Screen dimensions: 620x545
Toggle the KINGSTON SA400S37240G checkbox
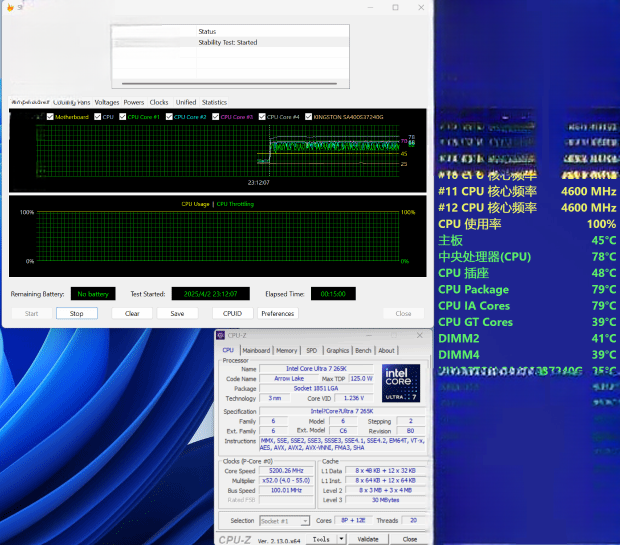(x=308, y=117)
